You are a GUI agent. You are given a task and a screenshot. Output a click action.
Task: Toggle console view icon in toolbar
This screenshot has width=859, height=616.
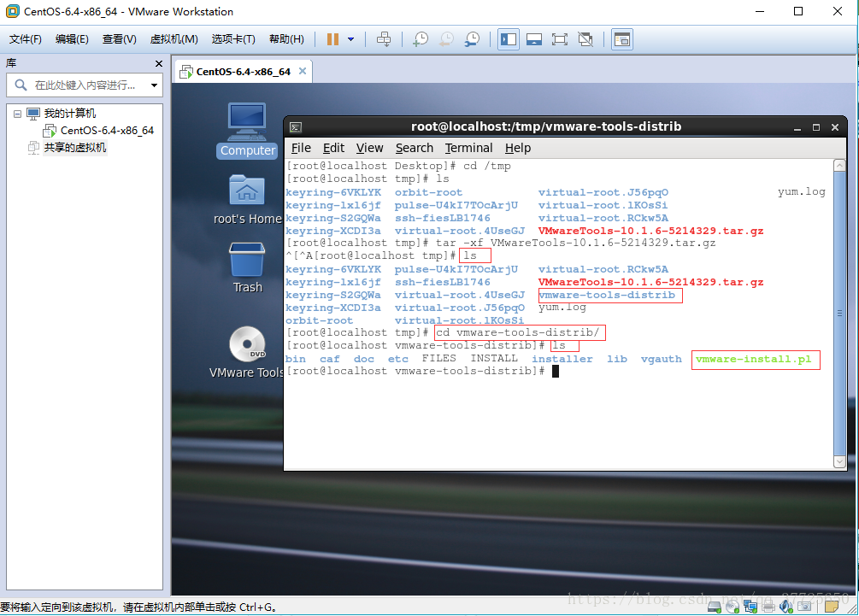coord(621,39)
